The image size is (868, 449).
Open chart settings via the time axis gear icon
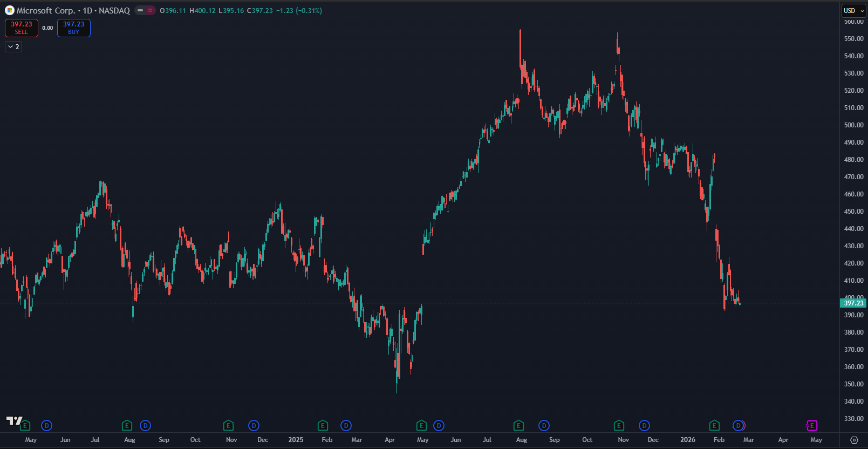[854, 440]
